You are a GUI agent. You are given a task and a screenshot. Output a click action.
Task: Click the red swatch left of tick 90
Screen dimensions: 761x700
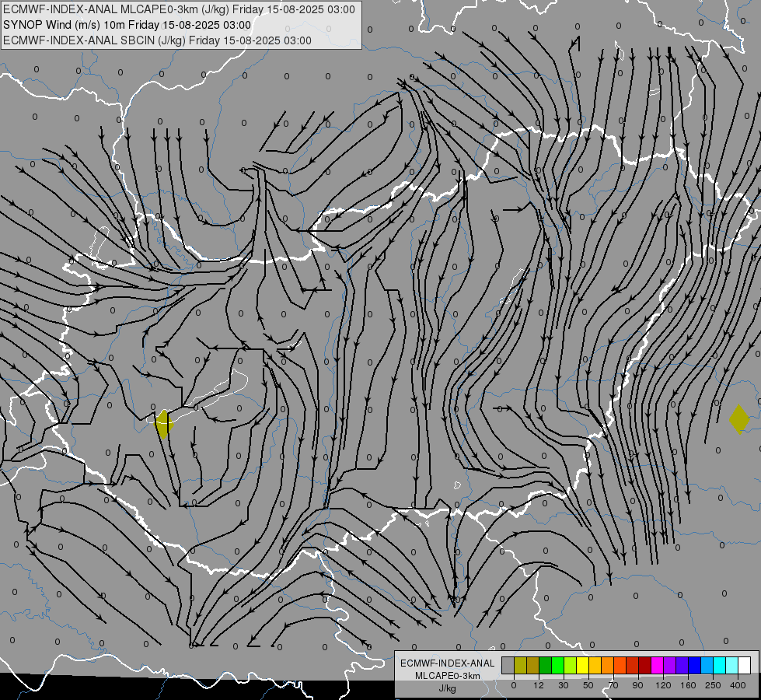[633, 665]
